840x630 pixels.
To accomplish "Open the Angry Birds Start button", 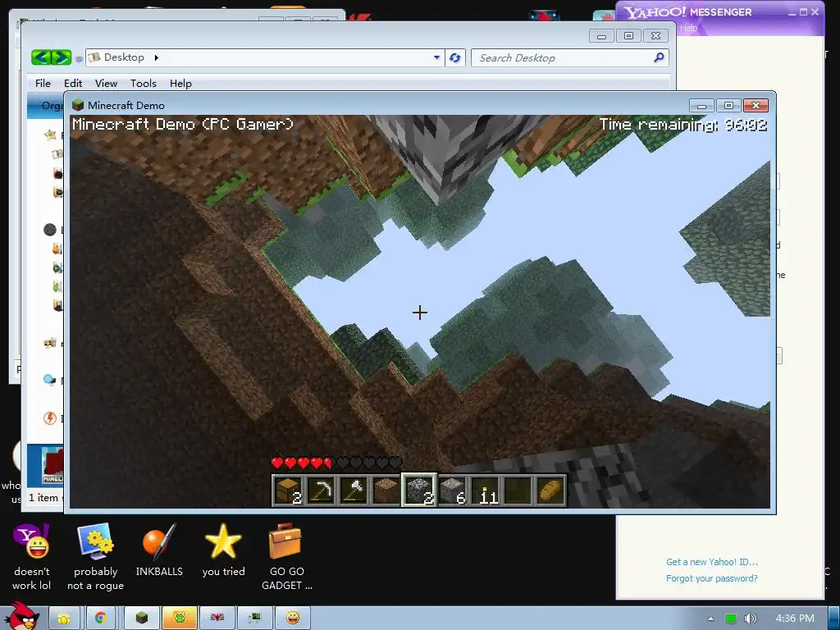I will click(22, 617).
